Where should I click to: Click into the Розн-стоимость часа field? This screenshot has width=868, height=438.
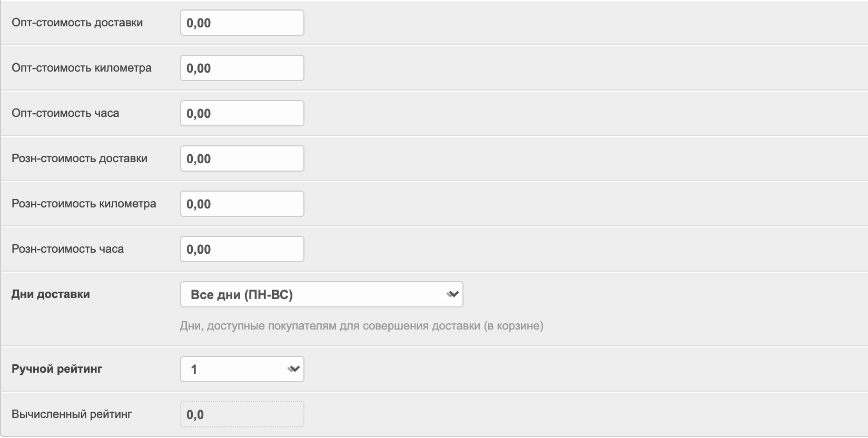click(x=242, y=250)
